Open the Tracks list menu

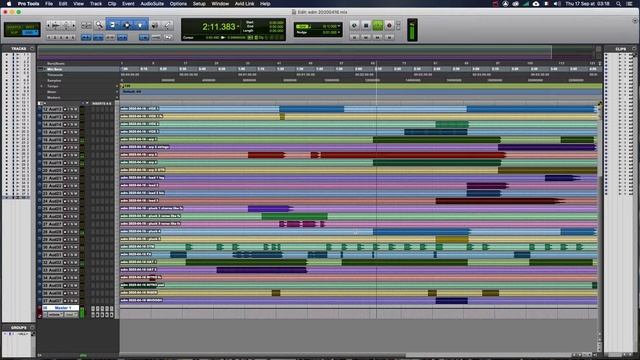click(x=32, y=49)
